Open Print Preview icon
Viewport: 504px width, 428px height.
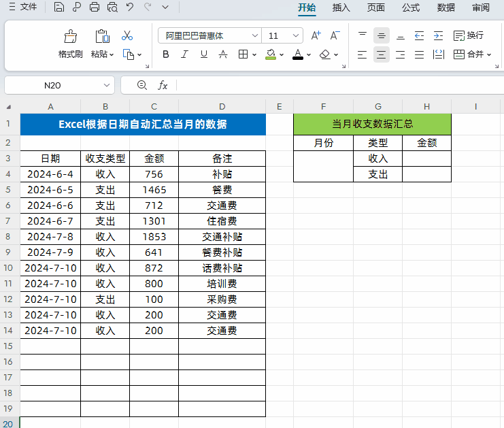[112, 7]
